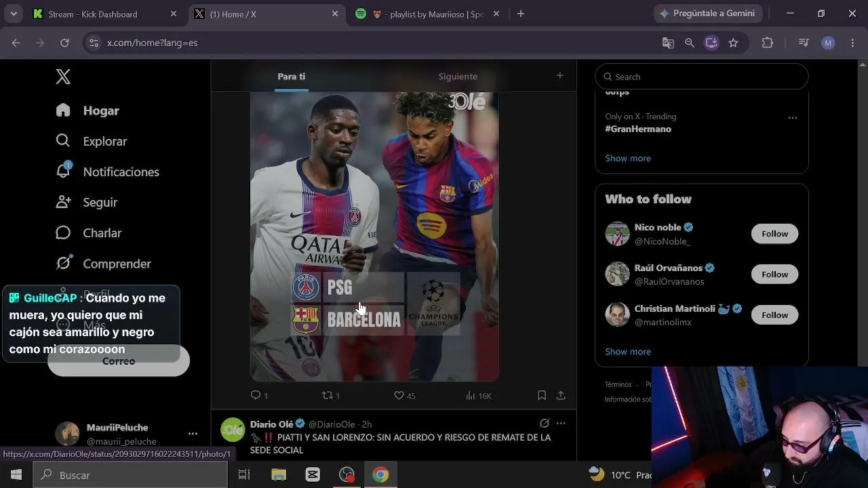The width and height of the screenshot is (868, 488).
Task: Open the #GranHermano trending topic
Action: point(638,129)
